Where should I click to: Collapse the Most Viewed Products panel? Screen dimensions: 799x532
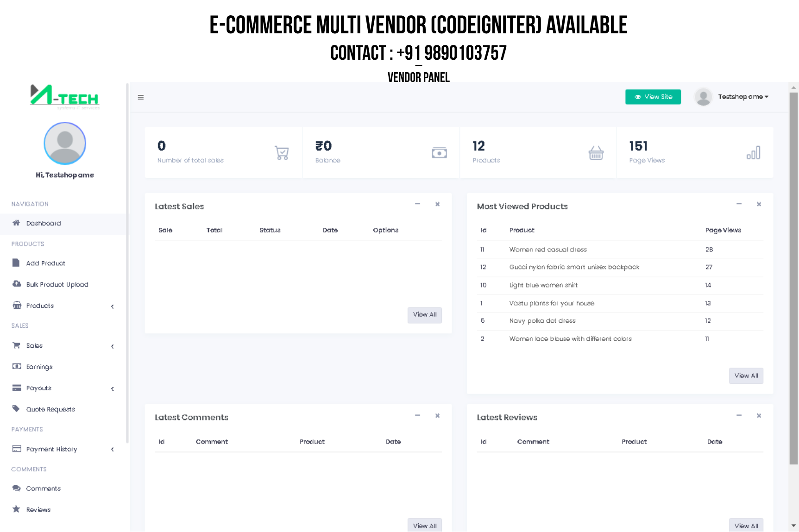pyautogui.click(x=739, y=204)
